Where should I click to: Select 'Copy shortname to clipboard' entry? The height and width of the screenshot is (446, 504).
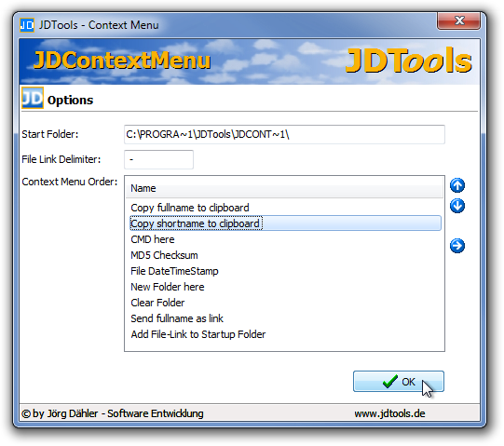pyautogui.click(x=285, y=223)
